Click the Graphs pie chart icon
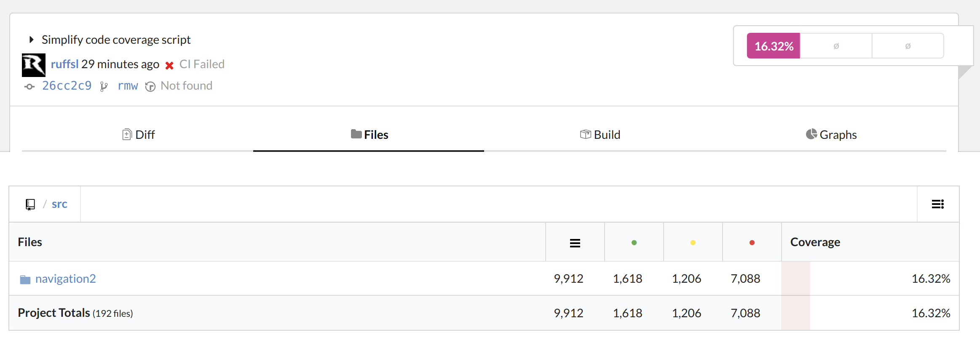980x345 pixels. click(812, 134)
